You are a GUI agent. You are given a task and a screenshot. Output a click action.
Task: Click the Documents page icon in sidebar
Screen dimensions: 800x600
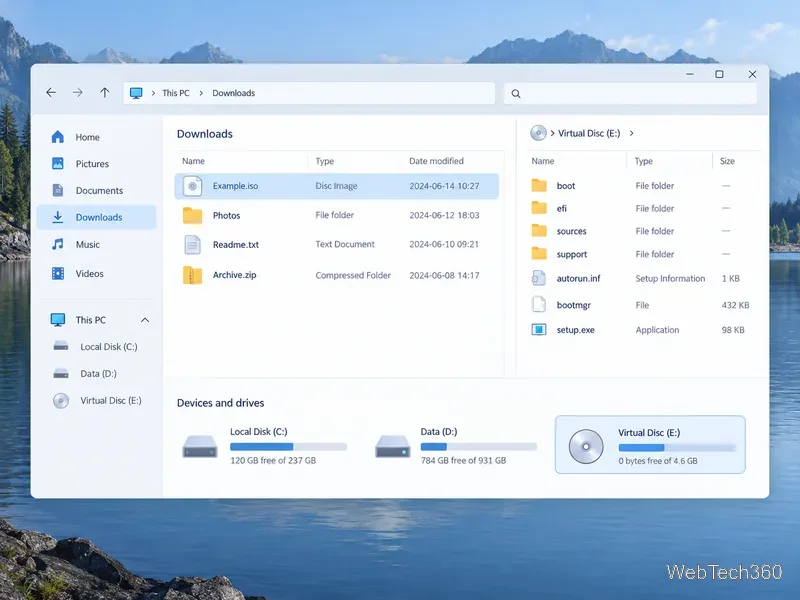point(58,190)
